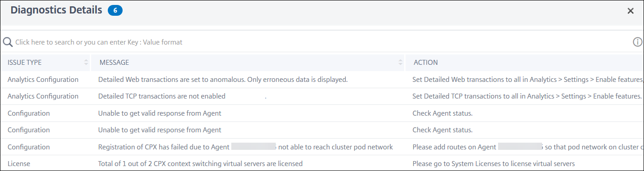Select the MESSAGE column header
This screenshot has width=644, height=171.
(x=114, y=63)
